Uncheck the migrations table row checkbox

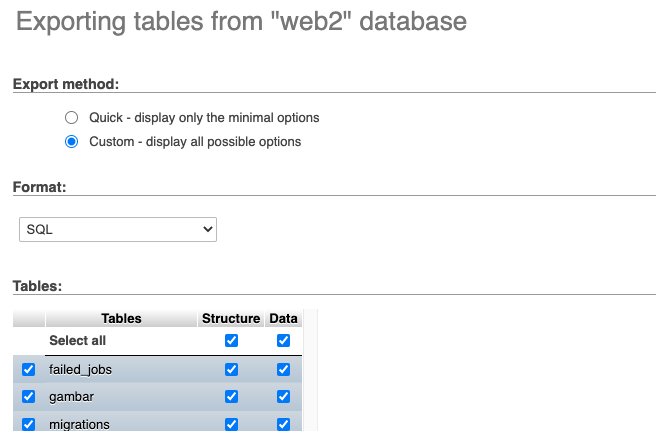[x=28, y=424]
